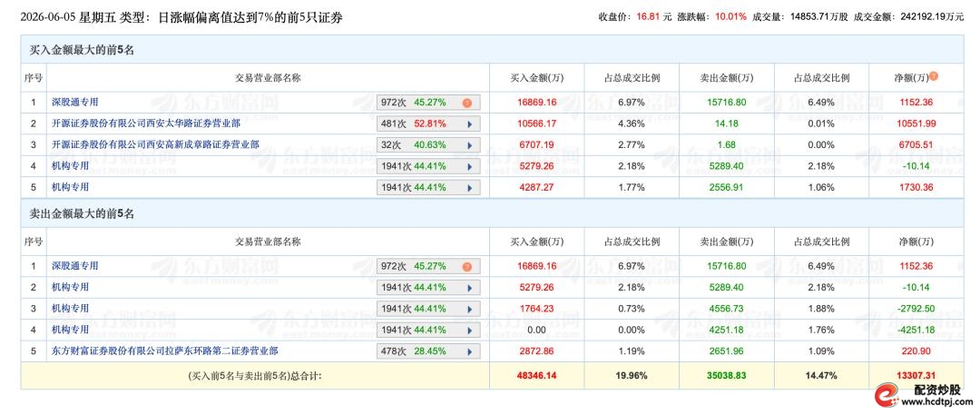Open 开源证券西安太华路证券营业部 link
Screen dimensions: 980x415
click(145, 124)
